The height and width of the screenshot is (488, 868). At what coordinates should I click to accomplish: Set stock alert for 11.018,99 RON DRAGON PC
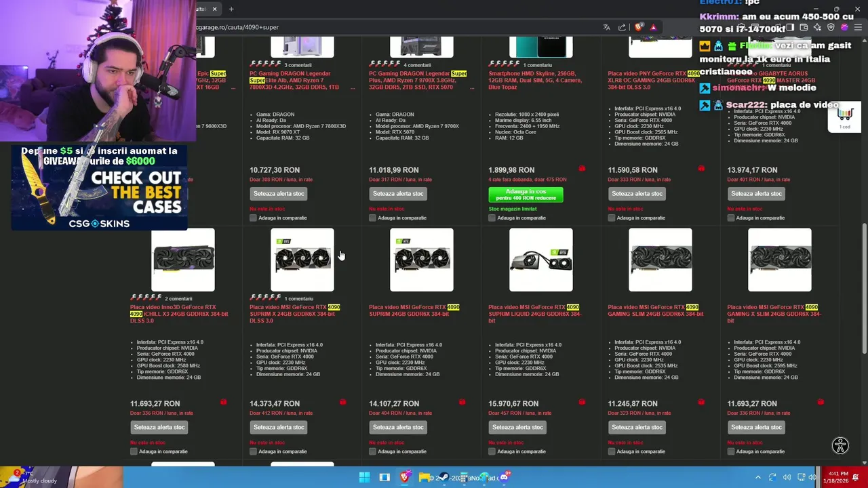pos(398,194)
